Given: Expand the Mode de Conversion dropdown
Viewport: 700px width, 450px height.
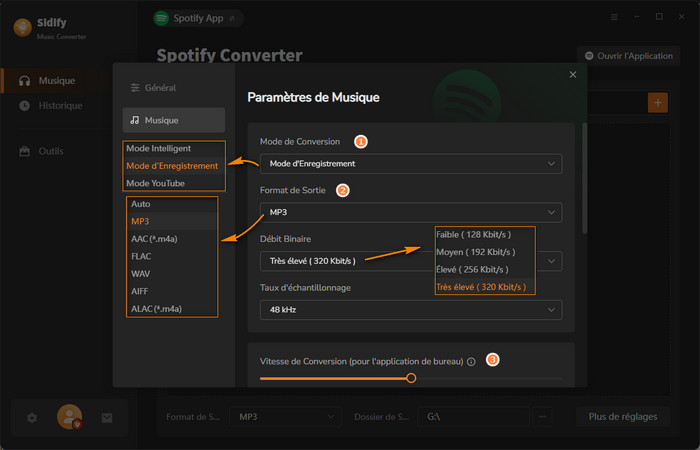Looking at the screenshot, I should click(x=410, y=163).
